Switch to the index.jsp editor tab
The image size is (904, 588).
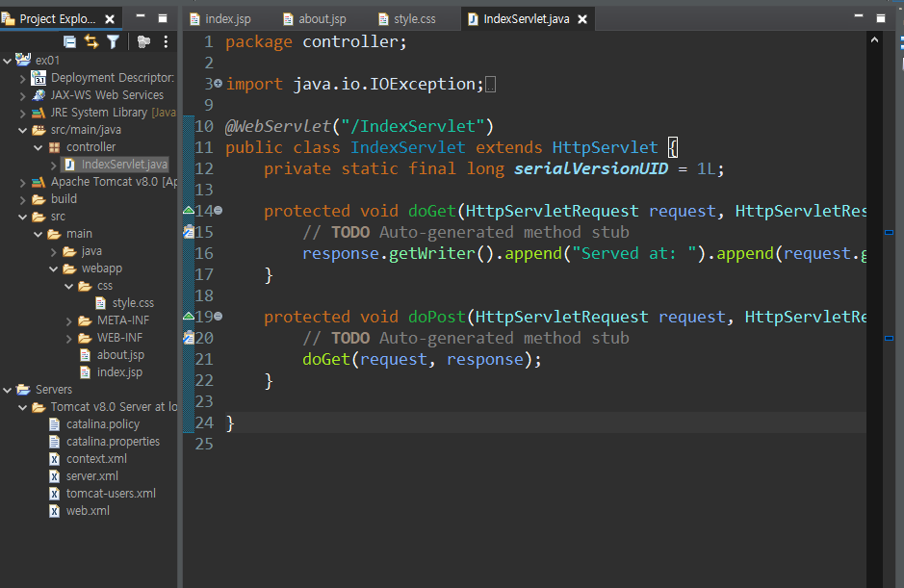tap(220, 19)
